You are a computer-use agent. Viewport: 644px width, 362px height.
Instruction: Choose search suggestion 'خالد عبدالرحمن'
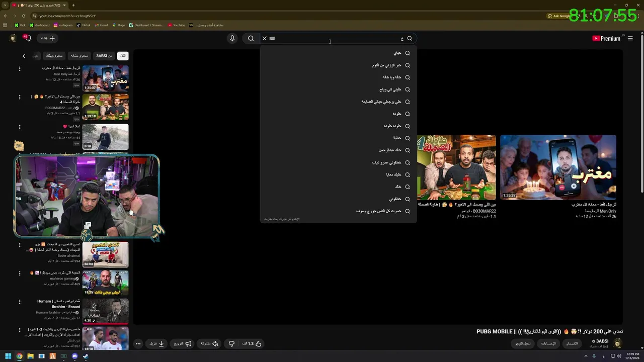(338, 150)
